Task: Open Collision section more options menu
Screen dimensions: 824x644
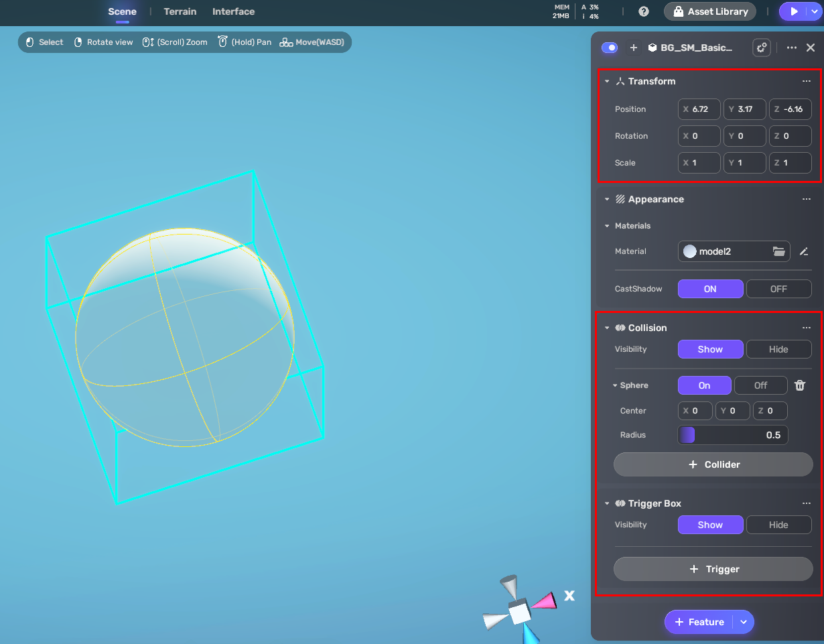Action: tap(807, 328)
